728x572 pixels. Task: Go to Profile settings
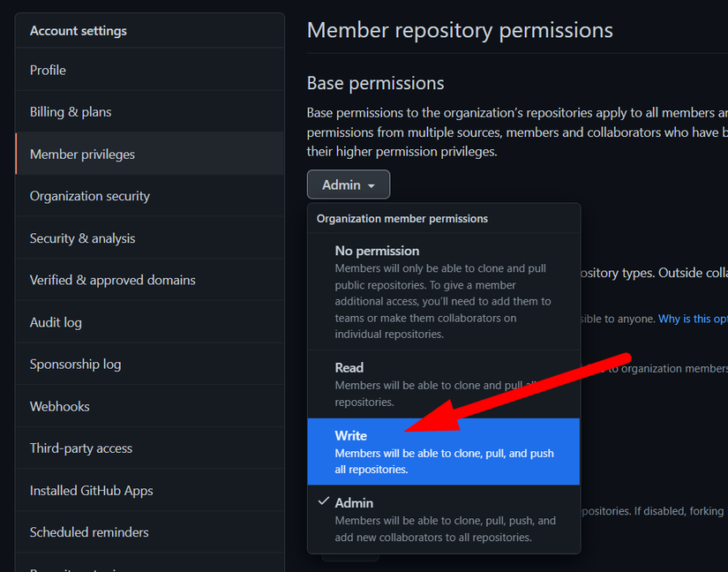(48, 71)
